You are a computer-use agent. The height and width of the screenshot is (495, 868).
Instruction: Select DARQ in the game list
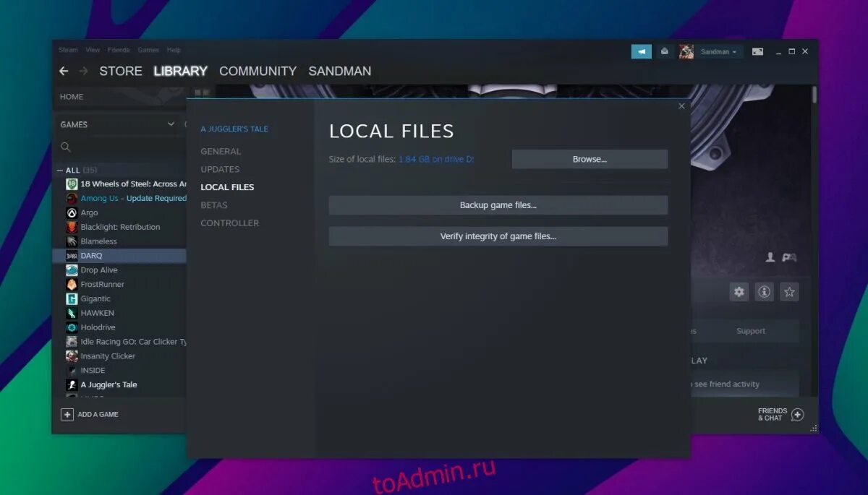pyautogui.click(x=120, y=256)
